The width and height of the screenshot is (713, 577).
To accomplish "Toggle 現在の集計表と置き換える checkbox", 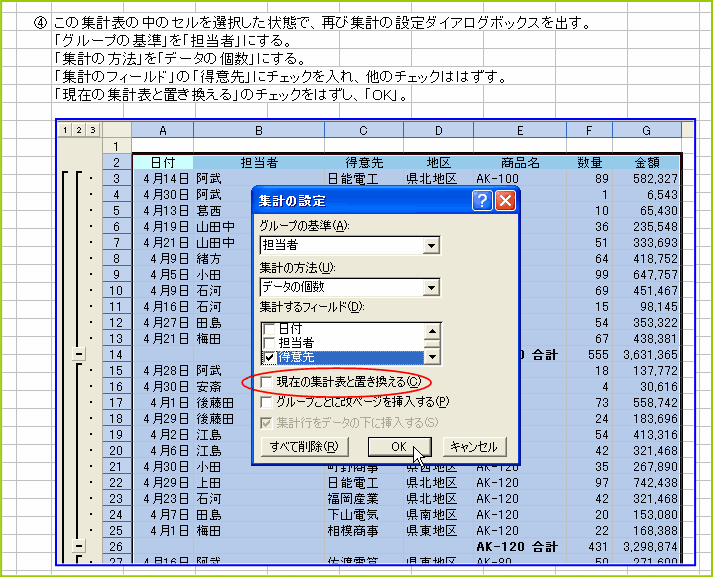I will [266, 382].
